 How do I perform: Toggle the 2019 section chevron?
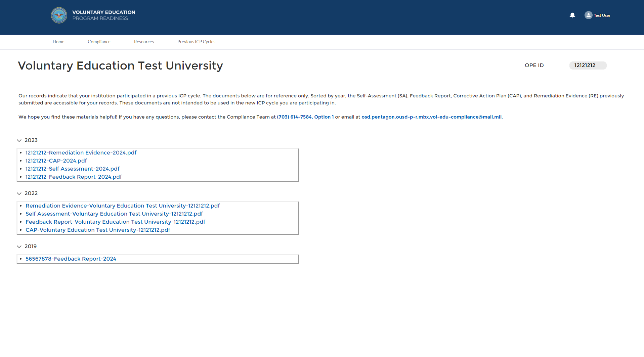[19, 247]
